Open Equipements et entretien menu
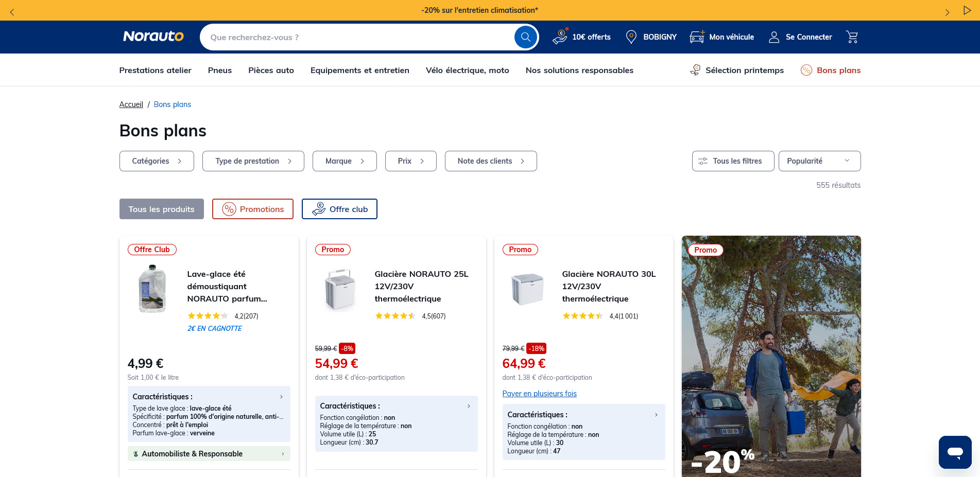Image resolution: width=980 pixels, height=477 pixels. pos(360,70)
